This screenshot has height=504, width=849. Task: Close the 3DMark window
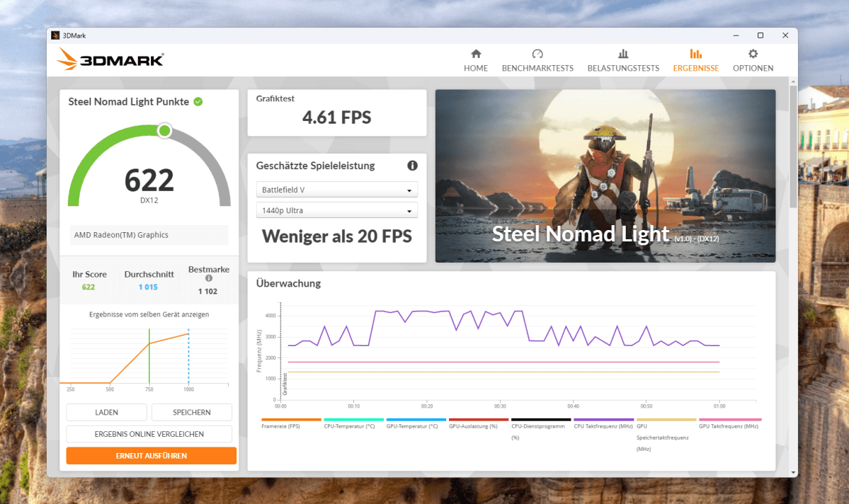click(x=785, y=35)
